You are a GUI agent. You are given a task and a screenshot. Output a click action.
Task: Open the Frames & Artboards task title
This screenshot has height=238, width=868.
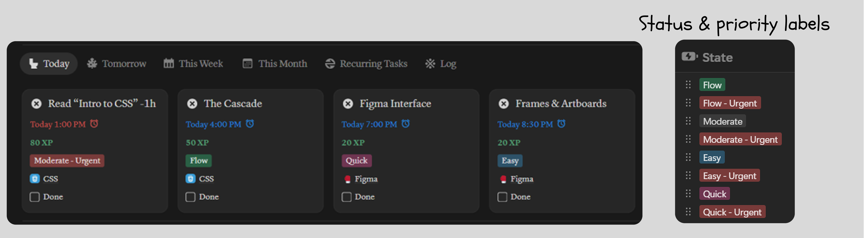(561, 103)
